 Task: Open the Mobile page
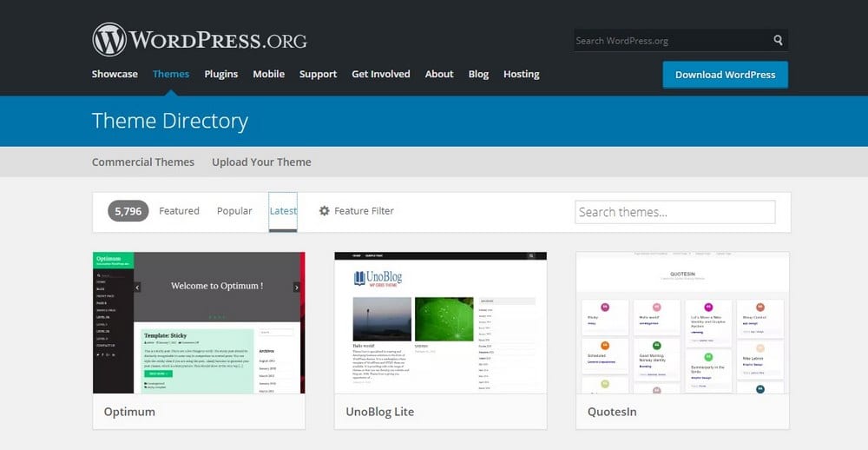point(268,74)
